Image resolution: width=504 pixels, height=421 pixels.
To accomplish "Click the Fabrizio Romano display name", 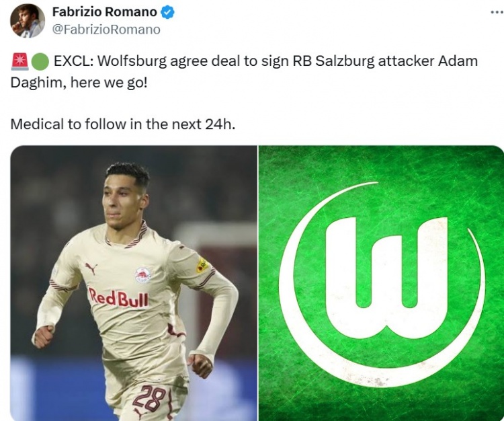I will point(104,12).
